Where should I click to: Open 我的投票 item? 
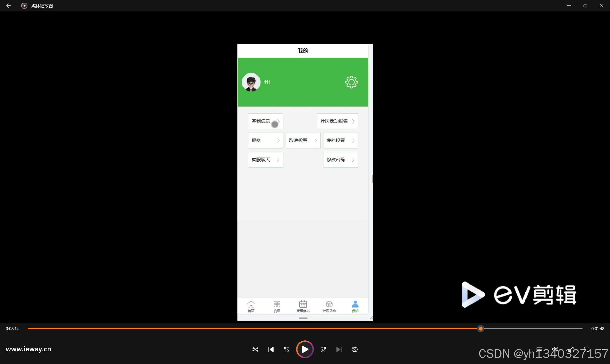tap(340, 141)
